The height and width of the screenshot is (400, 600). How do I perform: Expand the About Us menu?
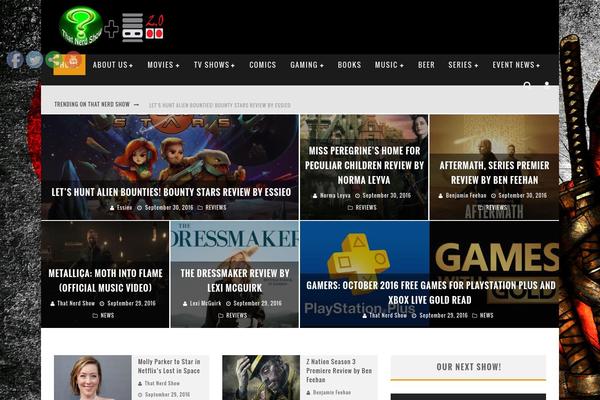pyautogui.click(x=112, y=65)
